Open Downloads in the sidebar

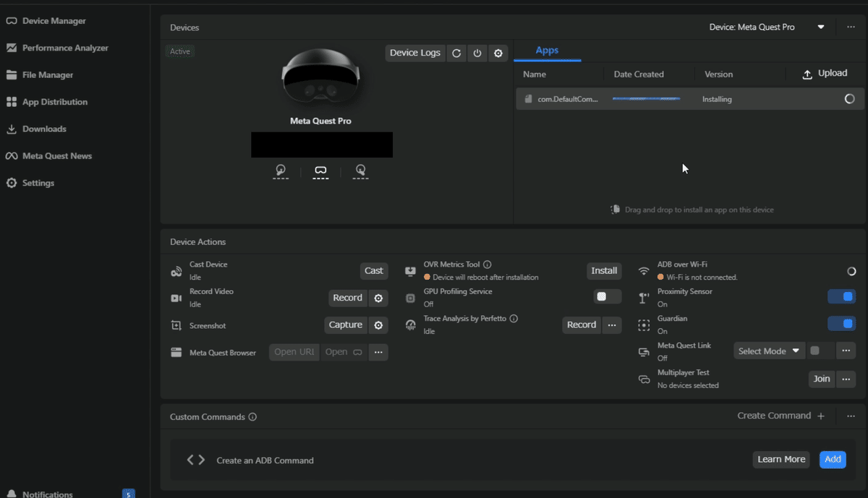36,129
